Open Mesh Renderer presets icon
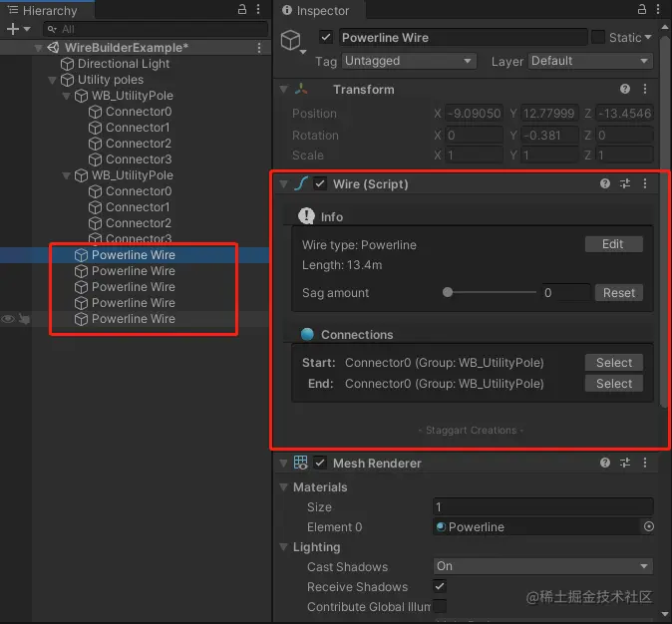Image resolution: width=672 pixels, height=624 pixels. pos(625,463)
